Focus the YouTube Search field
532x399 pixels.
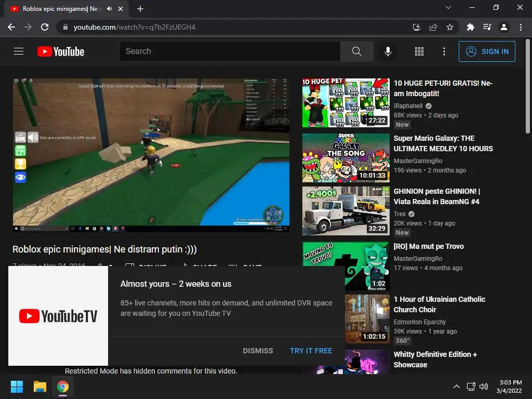[230, 51]
